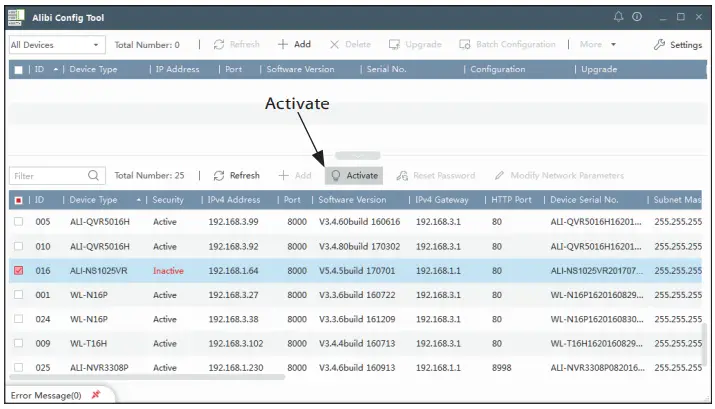The height and width of the screenshot is (409, 715).
Task: Open the All Devices dropdown
Action: (x=57, y=45)
